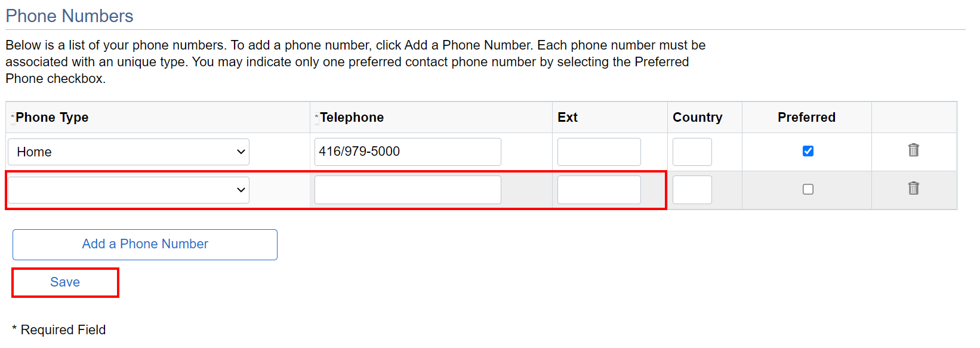Image resolution: width=980 pixels, height=348 pixels.
Task: Focus the empty Telephone field in second row
Action: pos(407,190)
